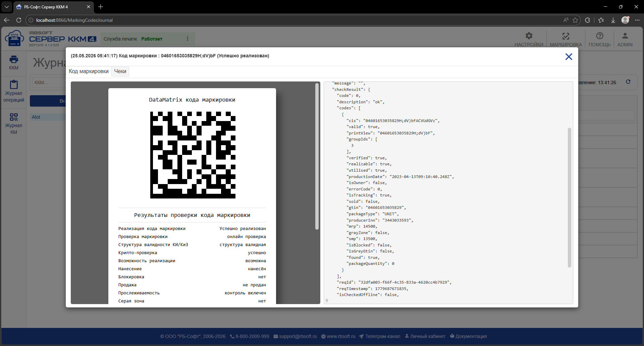Click the Успешно реализован result value
This screenshot has height=346, width=644.
[243, 229]
